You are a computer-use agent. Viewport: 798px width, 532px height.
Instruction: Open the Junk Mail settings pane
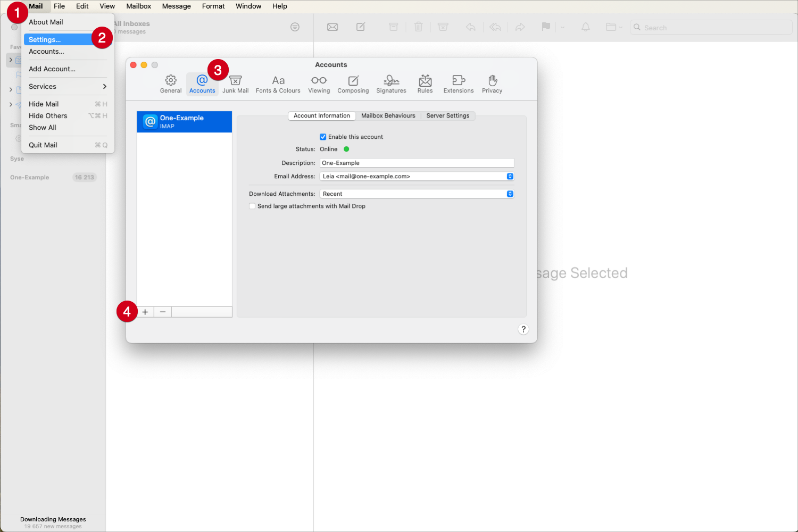click(x=235, y=84)
